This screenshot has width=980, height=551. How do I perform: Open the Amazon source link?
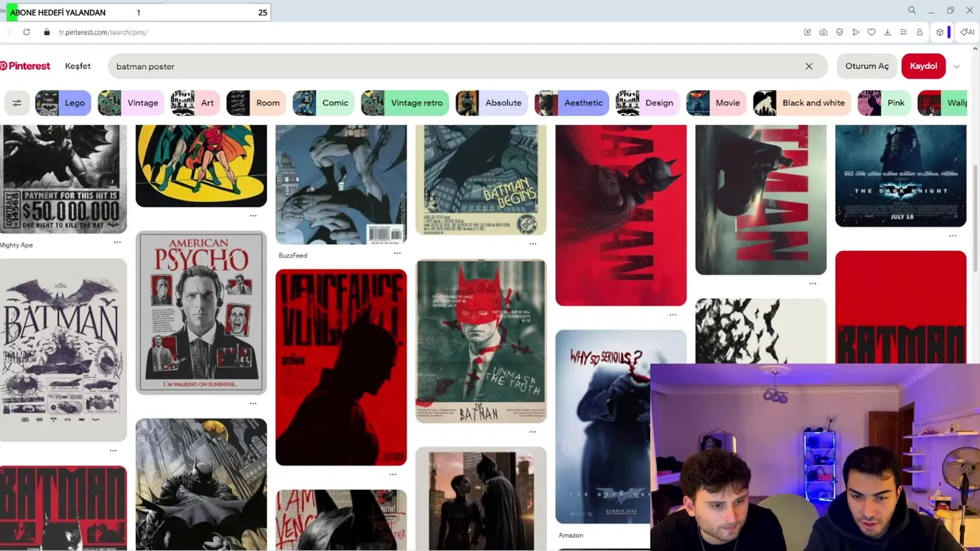570,535
